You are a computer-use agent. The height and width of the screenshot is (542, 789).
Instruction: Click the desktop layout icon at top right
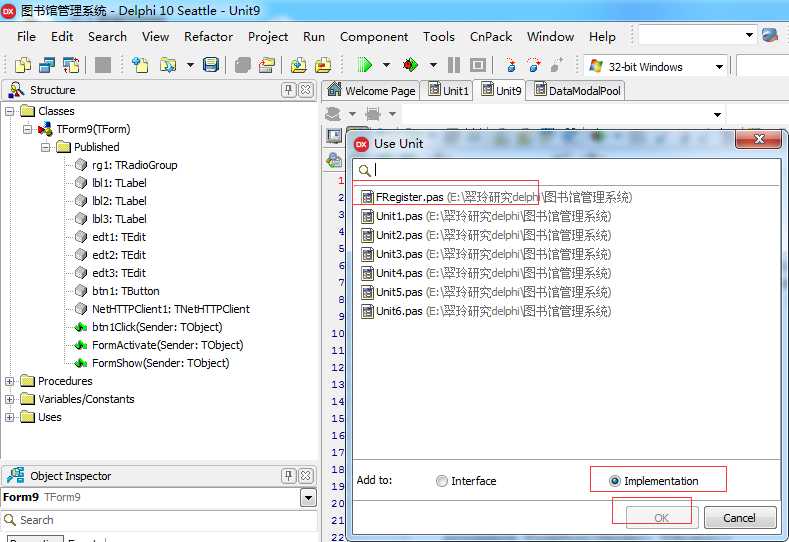(x=770, y=35)
